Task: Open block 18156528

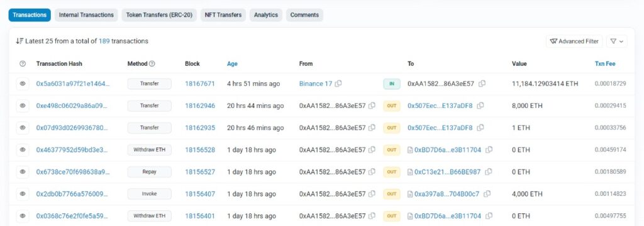Action: point(200,149)
